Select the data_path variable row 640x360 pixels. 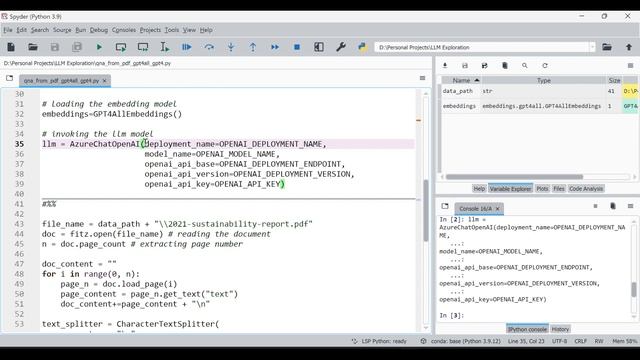point(540,91)
